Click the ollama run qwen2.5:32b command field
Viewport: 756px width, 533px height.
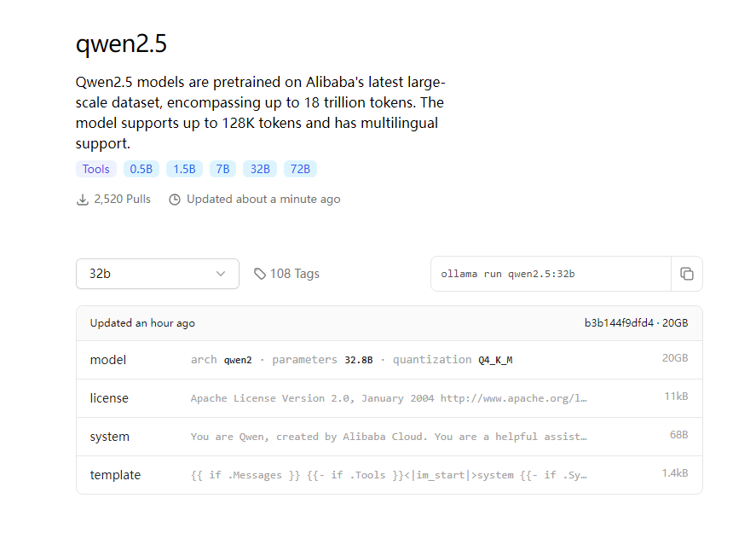(551, 274)
